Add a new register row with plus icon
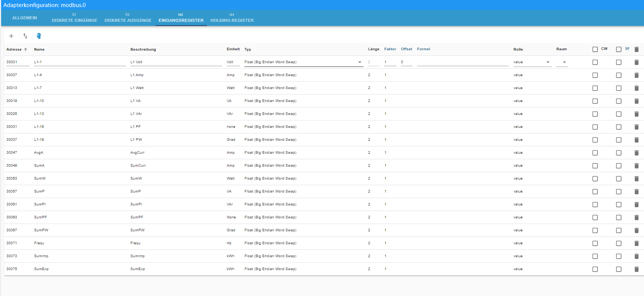The height and width of the screenshot is (296, 644). tap(11, 36)
